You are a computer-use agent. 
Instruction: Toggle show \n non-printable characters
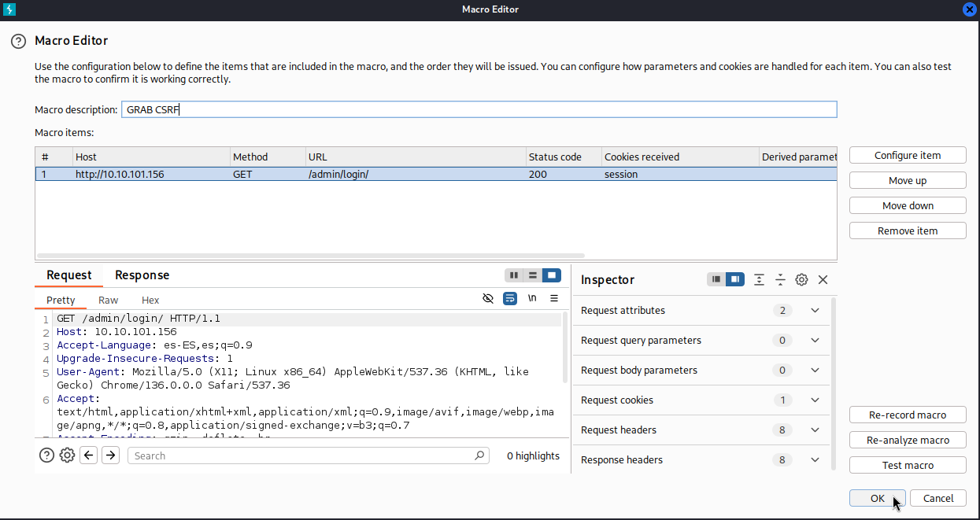pos(532,299)
